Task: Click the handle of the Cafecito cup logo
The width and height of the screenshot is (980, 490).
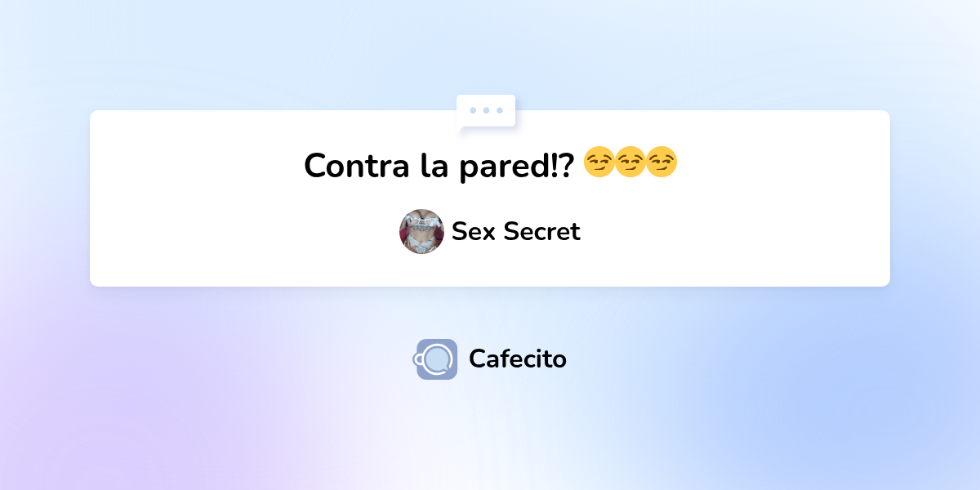Action: tap(419, 359)
